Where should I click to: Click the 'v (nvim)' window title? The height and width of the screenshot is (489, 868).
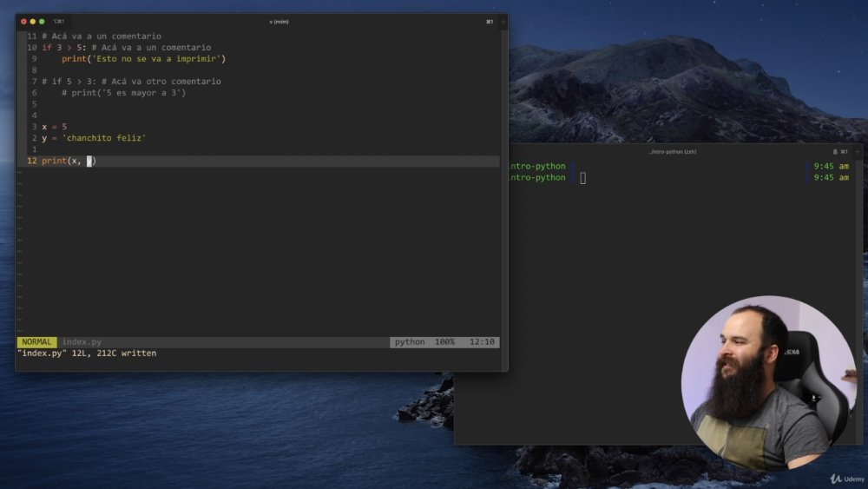point(279,22)
